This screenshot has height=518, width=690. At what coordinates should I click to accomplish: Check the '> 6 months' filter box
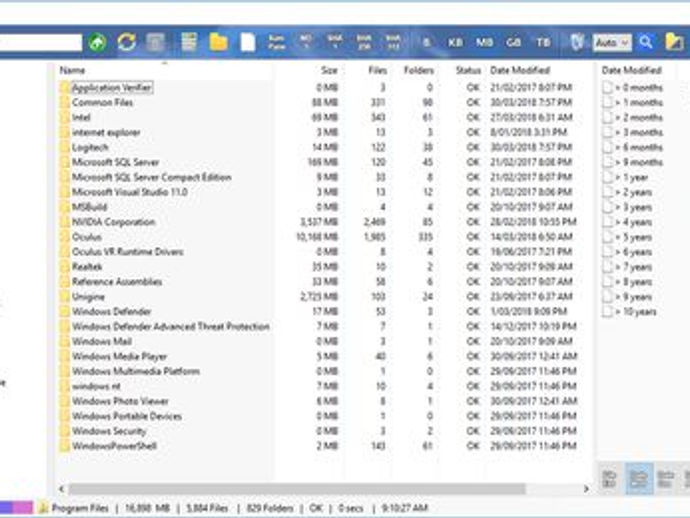[607, 147]
